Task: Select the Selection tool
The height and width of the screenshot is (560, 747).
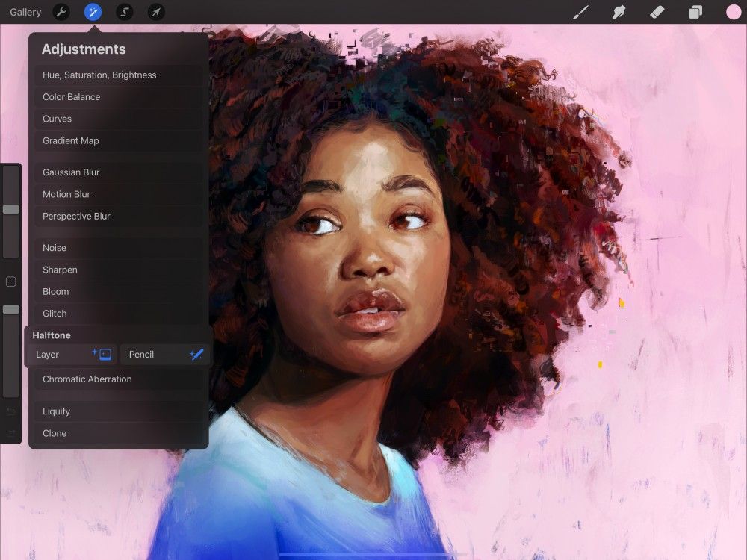Action: pos(124,12)
